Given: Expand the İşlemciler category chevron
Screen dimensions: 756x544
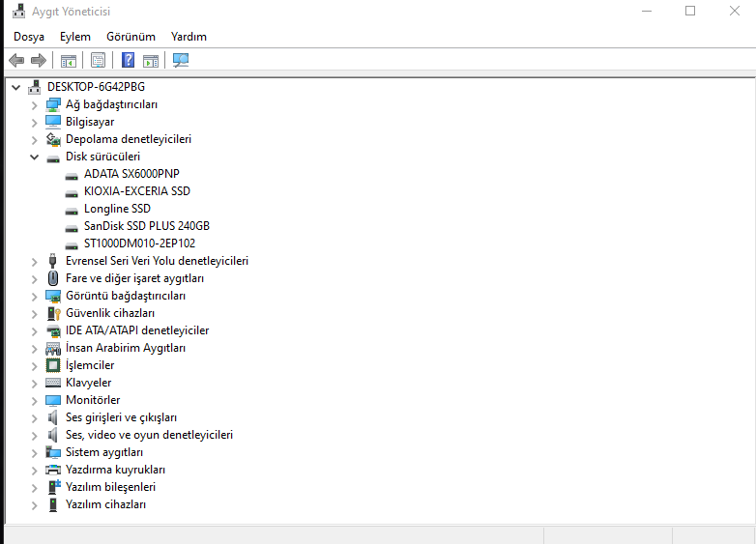Looking at the screenshot, I should tap(34, 365).
